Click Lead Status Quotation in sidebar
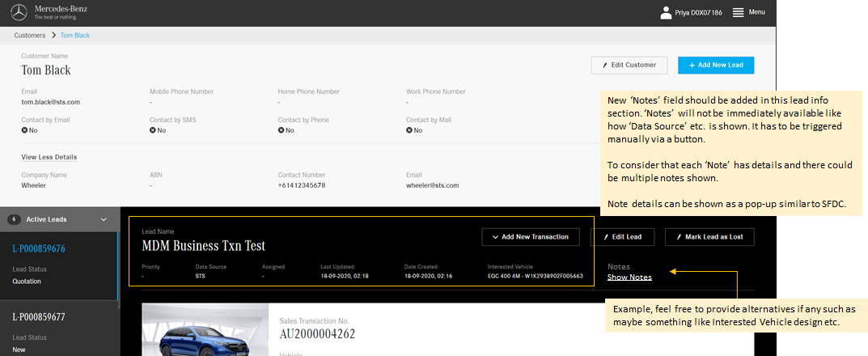 [27, 282]
